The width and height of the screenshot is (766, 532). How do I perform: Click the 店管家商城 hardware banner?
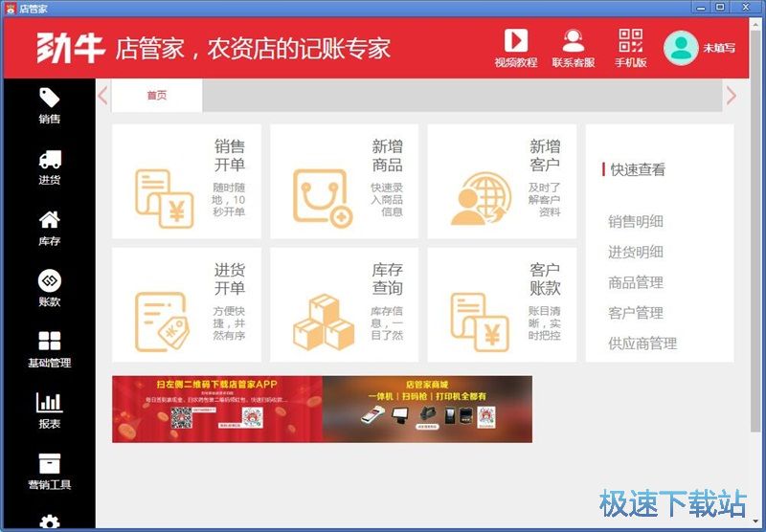pos(427,409)
